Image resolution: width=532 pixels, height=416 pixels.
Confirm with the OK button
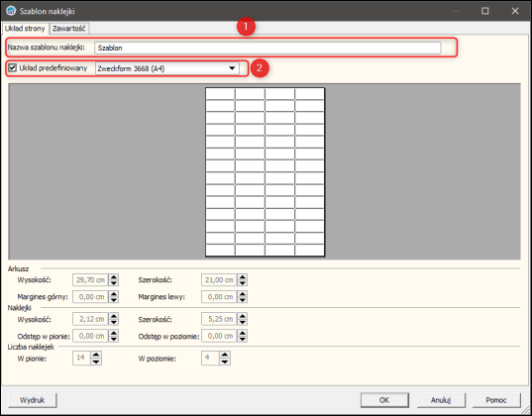[x=384, y=400]
